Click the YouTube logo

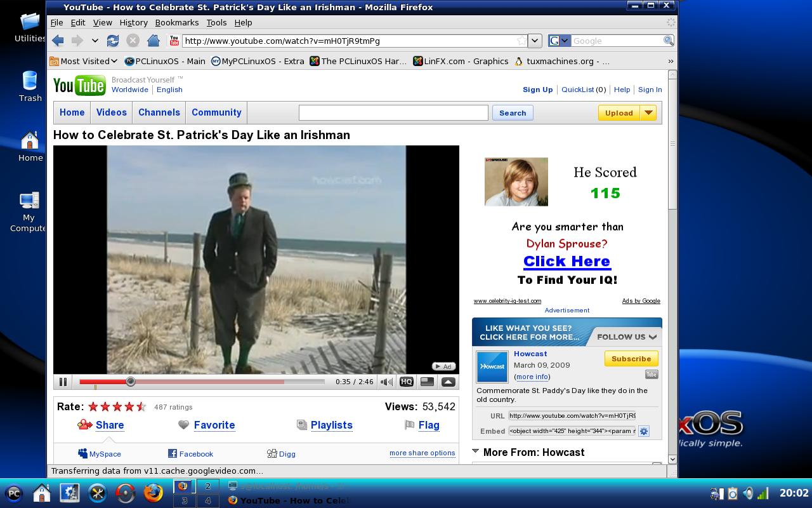click(79, 85)
